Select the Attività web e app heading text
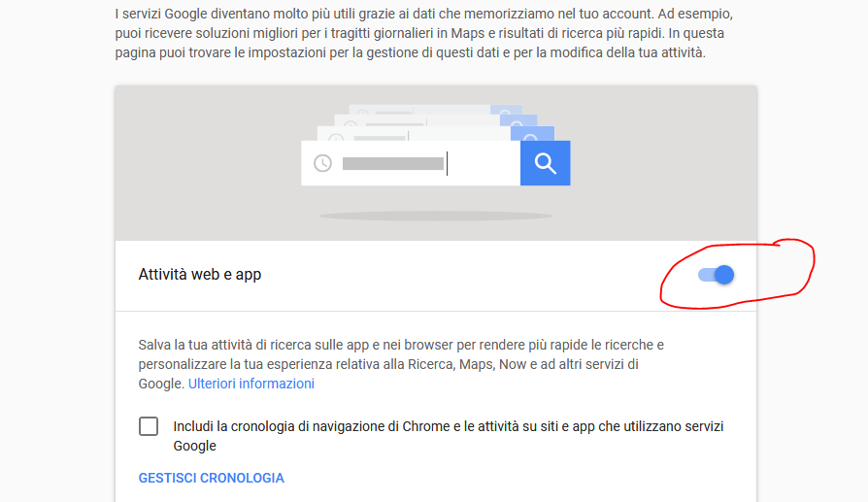The width and height of the screenshot is (868, 502). pos(200,275)
